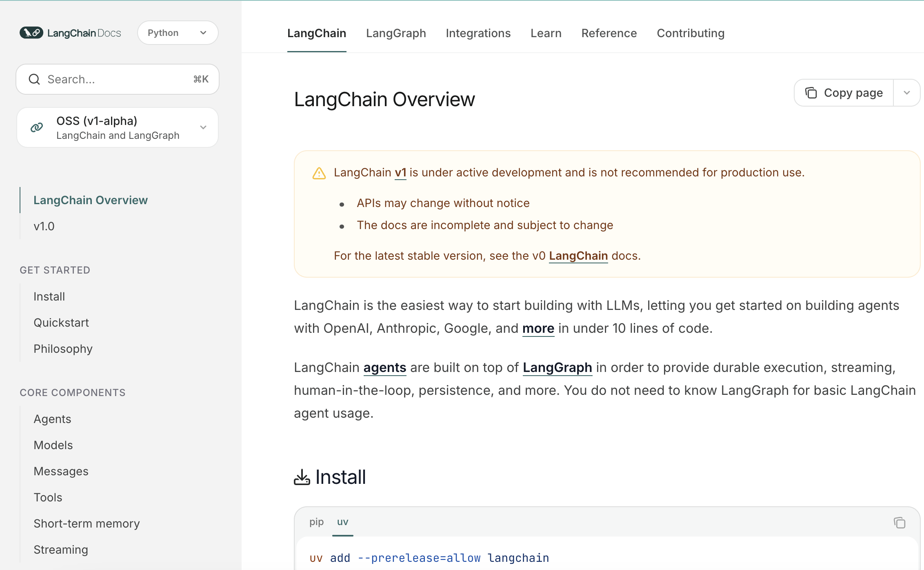924x570 pixels.
Task: Click the chain link icon beside OSS
Action: [37, 127]
